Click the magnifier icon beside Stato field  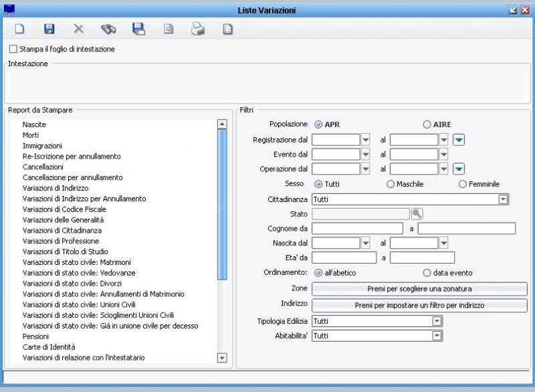(x=417, y=214)
